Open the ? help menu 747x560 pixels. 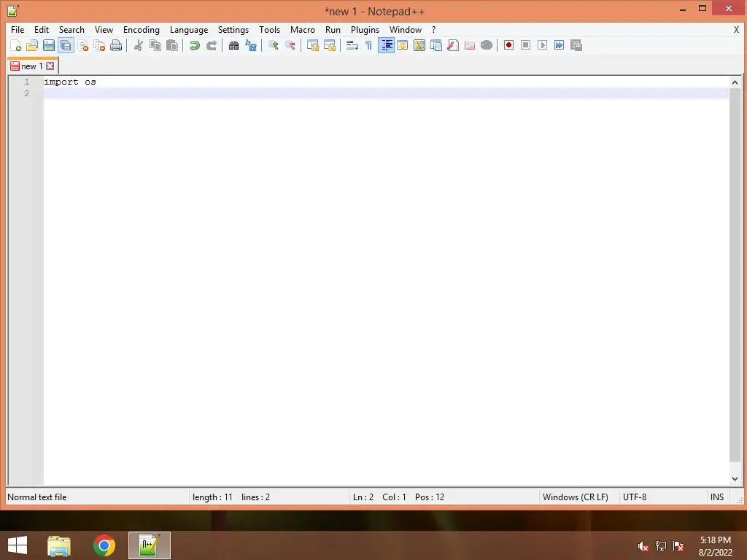tap(433, 29)
